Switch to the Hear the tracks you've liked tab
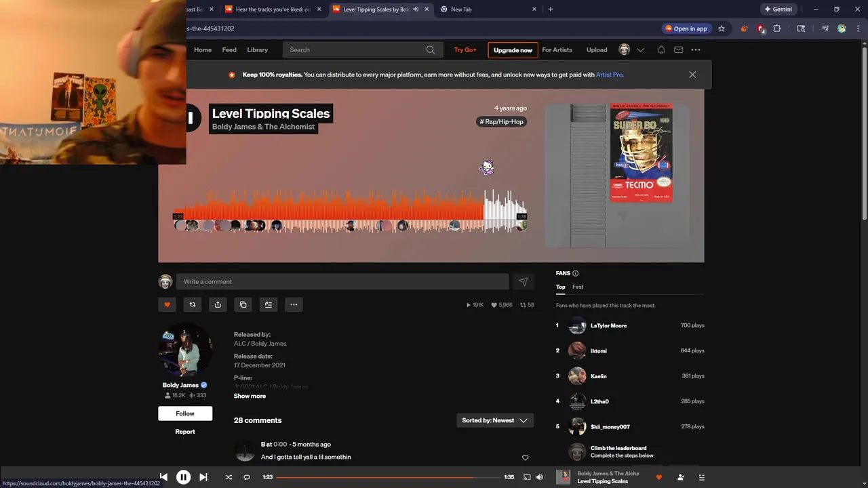 point(273,9)
